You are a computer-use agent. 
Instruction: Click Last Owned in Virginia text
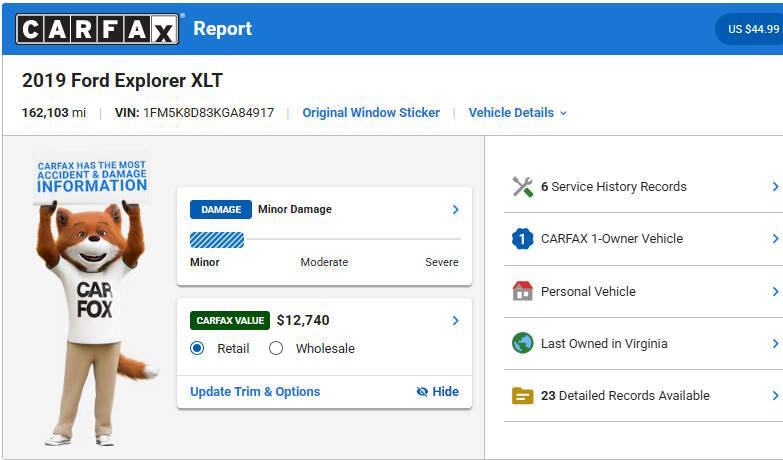tap(604, 344)
